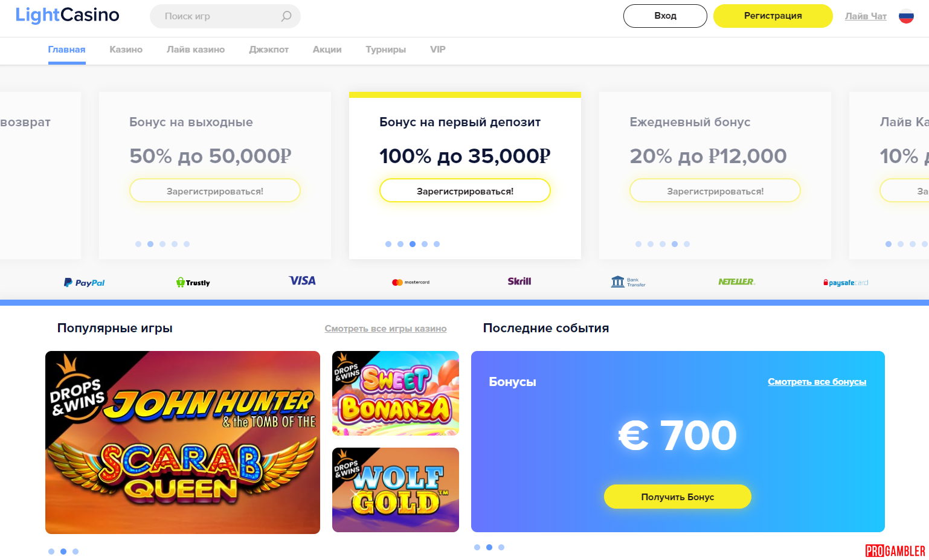Select the third carousel dot under popular games
Screen dimensions: 929x560
click(x=76, y=551)
